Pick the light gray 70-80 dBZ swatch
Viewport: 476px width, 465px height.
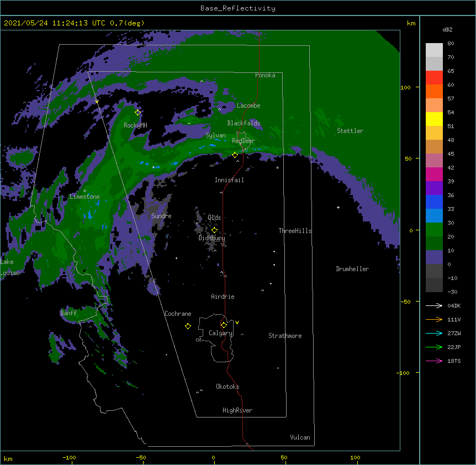pyautogui.click(x=434, y=50)
